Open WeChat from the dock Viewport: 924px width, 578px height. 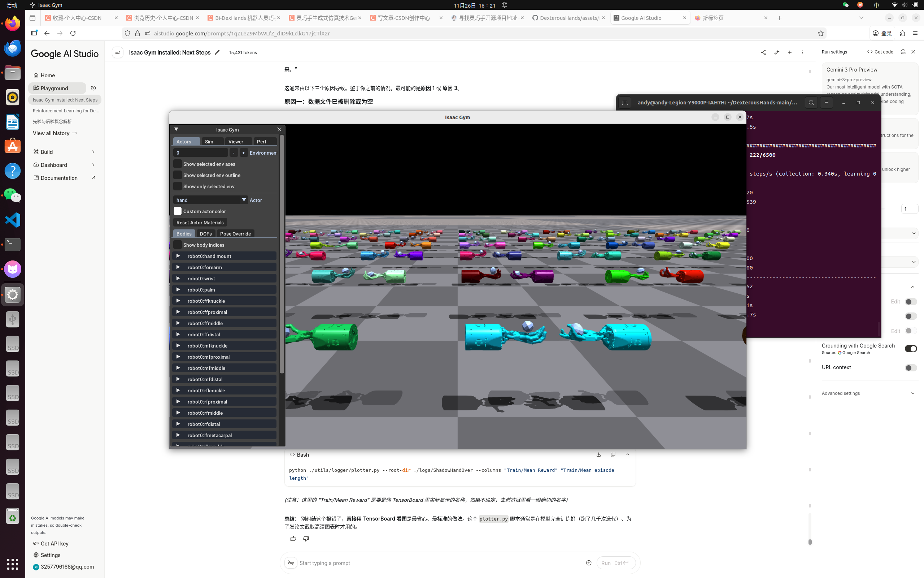click(13, 196)
